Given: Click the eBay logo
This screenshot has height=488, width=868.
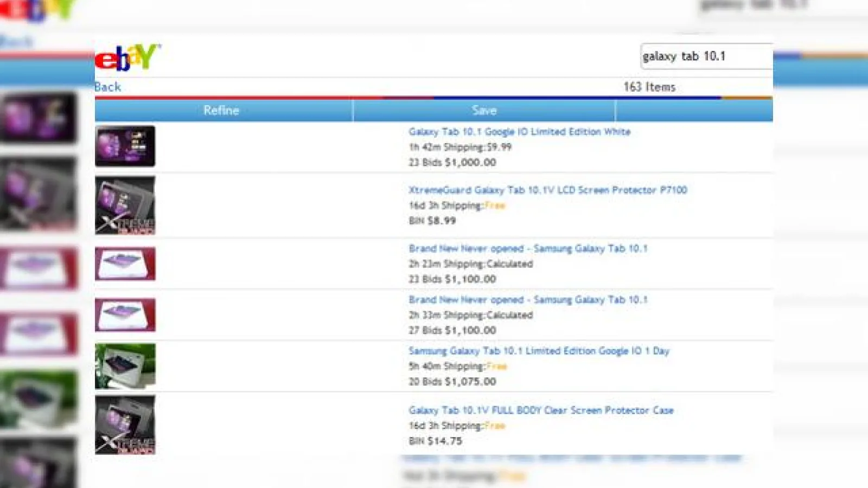Looking at the screenshot, I should 127,57.
